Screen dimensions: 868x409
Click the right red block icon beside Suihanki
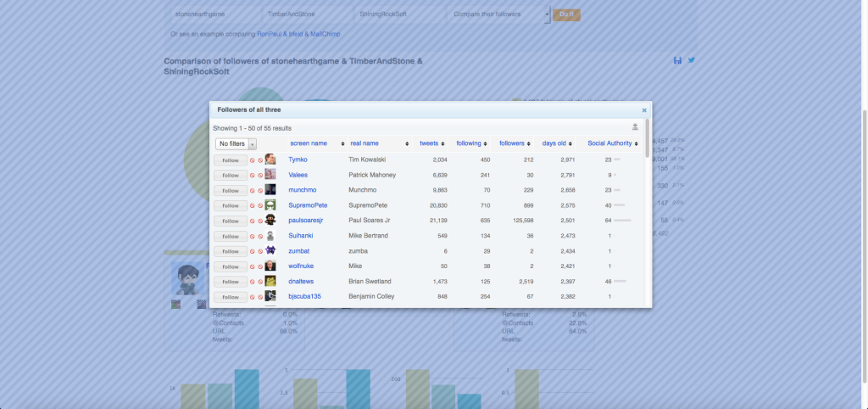point(260,236)
